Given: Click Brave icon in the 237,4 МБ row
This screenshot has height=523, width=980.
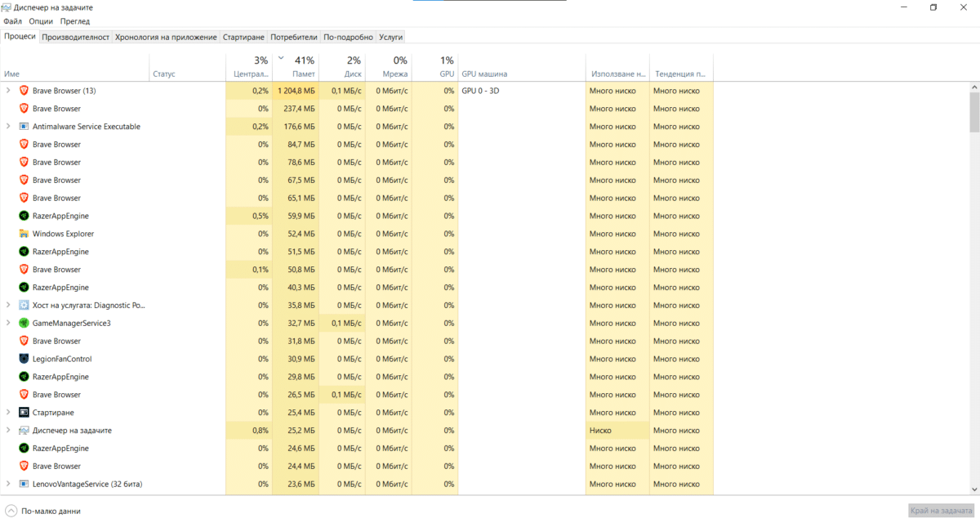Looking at the screenshot, I should (24, 109).
